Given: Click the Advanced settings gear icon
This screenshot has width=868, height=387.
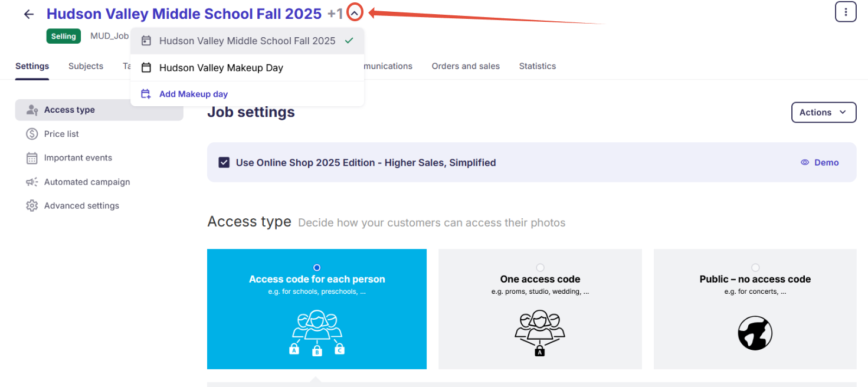Looking at the screenshot, I should pyautogui.click(x=32, y=206).
